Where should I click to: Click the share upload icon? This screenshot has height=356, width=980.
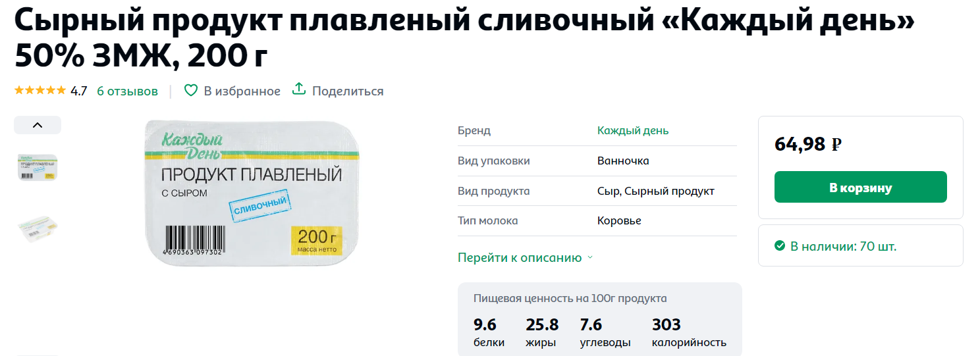click(299, 89)
